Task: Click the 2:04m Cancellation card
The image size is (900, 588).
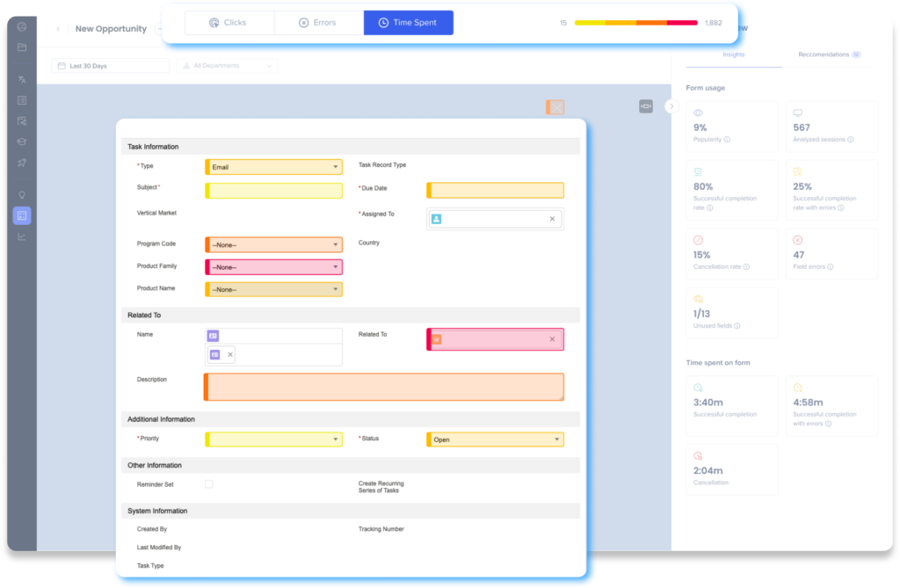Action: coord(732,469)
